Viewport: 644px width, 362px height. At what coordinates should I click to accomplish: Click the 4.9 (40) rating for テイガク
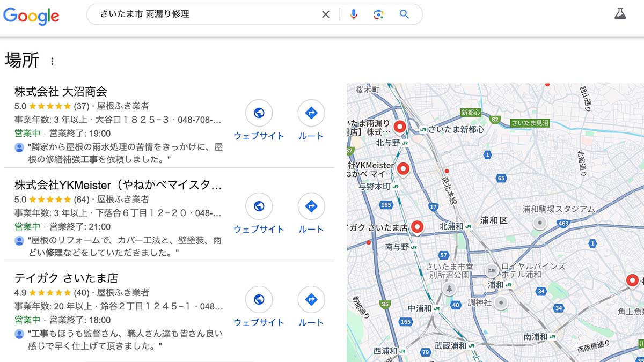click(52, 292)
